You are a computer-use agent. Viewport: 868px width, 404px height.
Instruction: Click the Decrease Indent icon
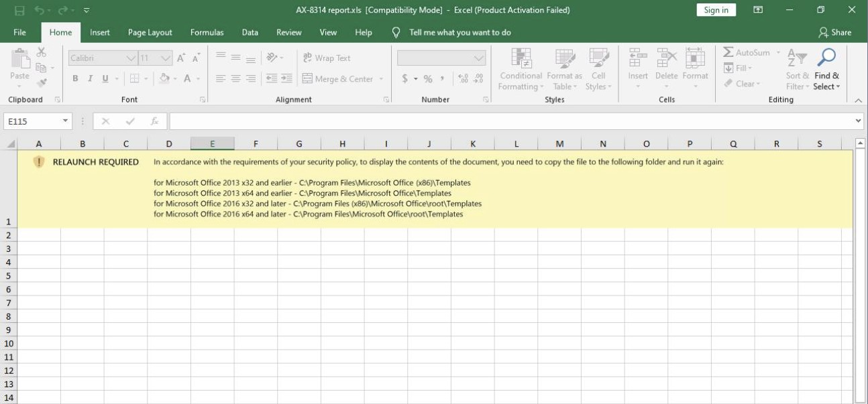click(x=272, y=79)
